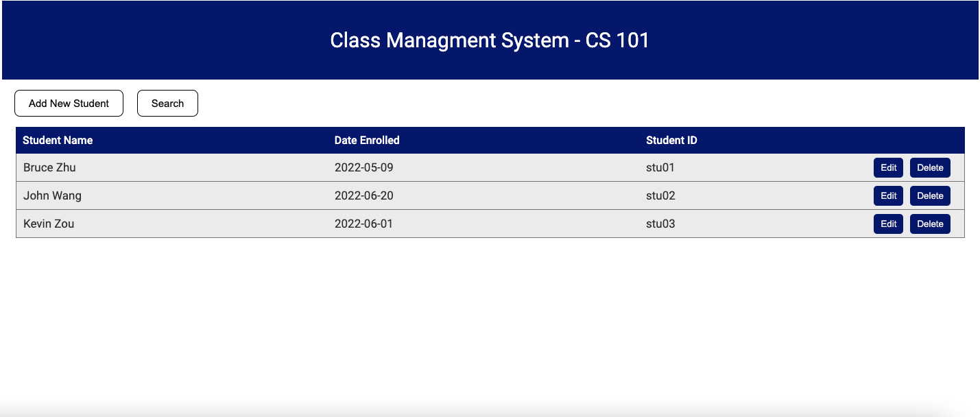The width and height of the screenshot is (980, 417).
Task: Click the Class Management System header banner
Action: coord(490,40)
